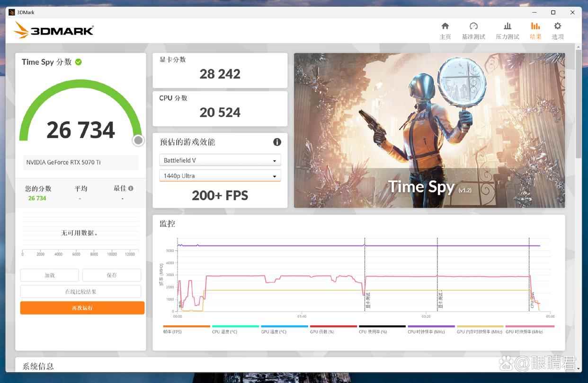
Task: Toggle the GPU 负载 legend entry
Action: 333,330
